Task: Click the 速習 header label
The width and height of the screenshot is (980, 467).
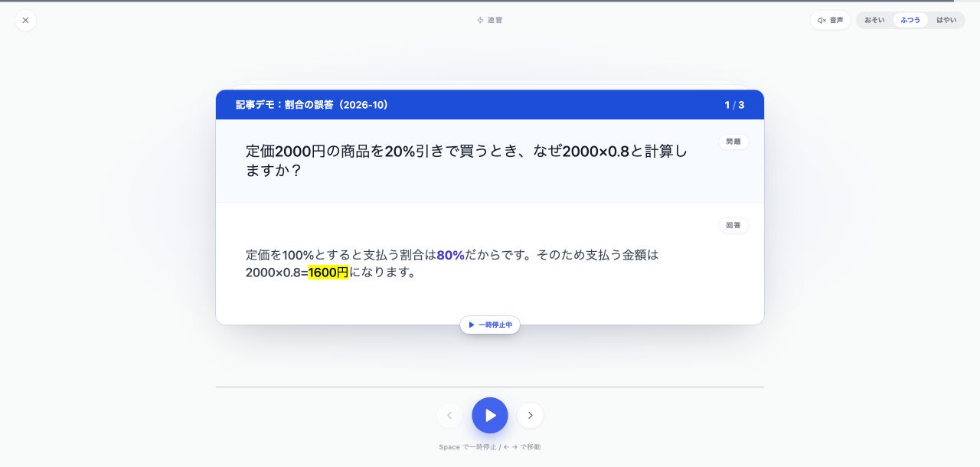Action: coord(490,20)
